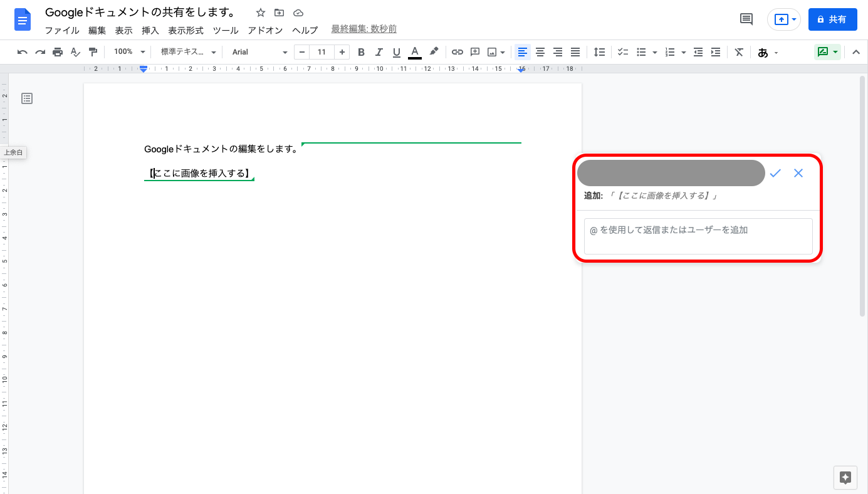The height and width of the screenshot is (494, 868).
Task: Open the 表示 menu
Action: (x=123, y=30)
